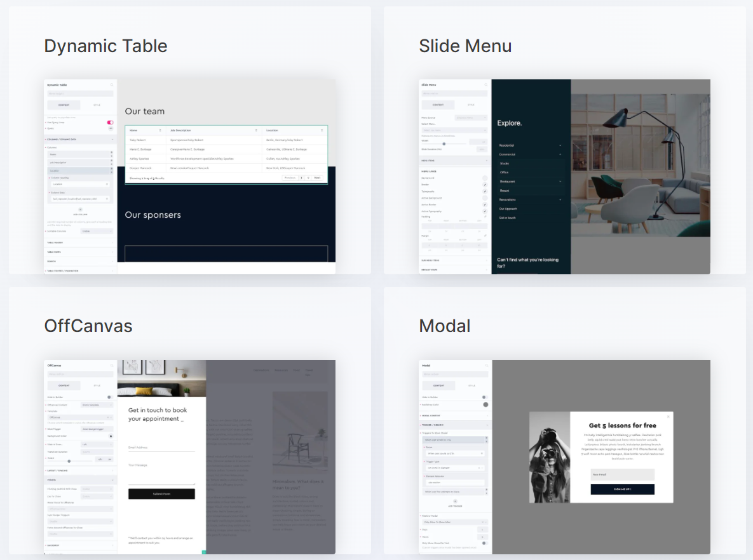Screen dimensions: 753x560
Task: Toggle Hide in Builder in OffCanvas panel
Action: point(109,397)
